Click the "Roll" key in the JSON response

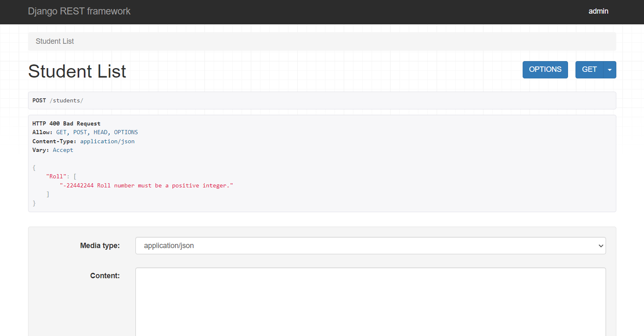click(x=56, y=177)
